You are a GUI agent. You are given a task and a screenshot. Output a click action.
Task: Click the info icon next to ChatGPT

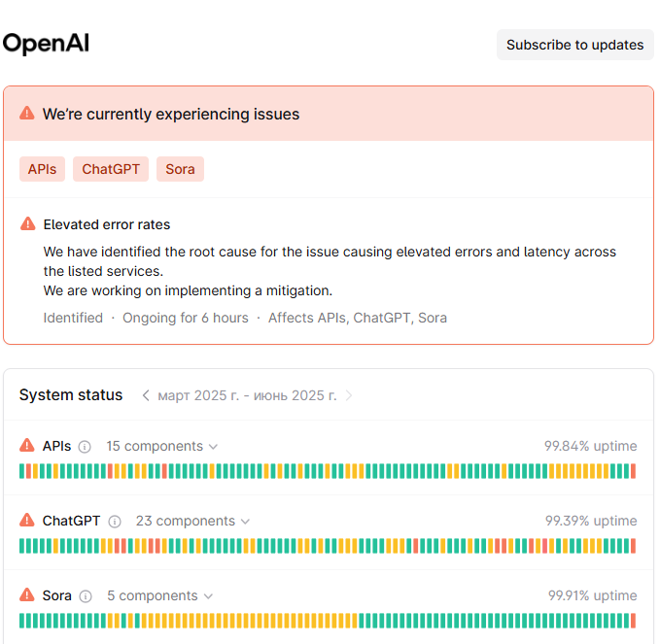(x=115, y=522)
